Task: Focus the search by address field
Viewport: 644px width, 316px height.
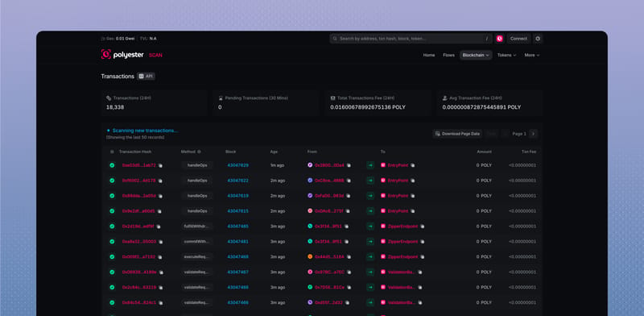Action: click(411, 39)
